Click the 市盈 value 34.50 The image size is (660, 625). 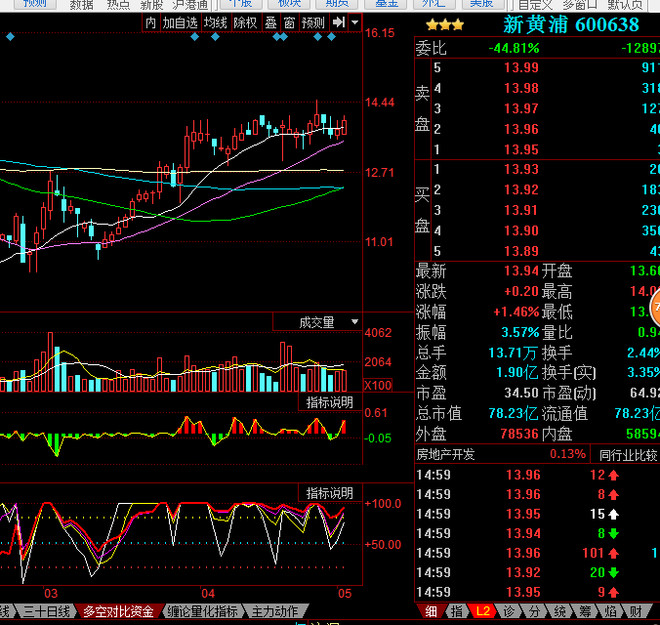522,393
